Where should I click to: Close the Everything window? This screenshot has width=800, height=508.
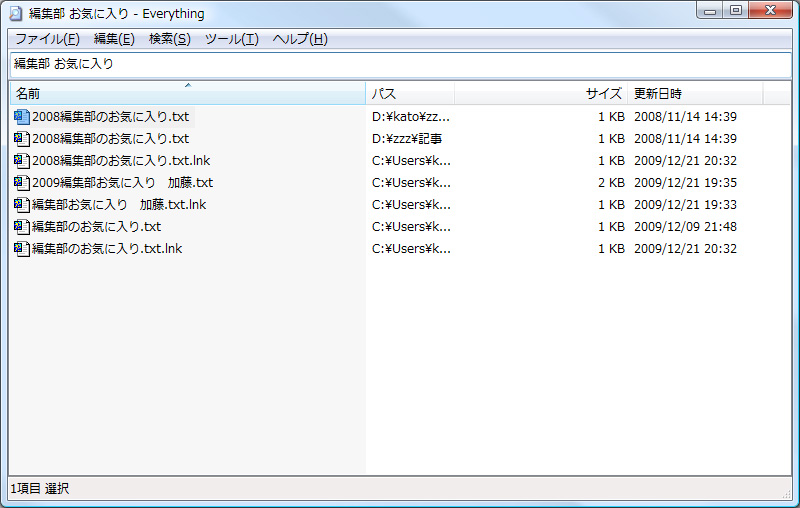click(x=770, y=11)
